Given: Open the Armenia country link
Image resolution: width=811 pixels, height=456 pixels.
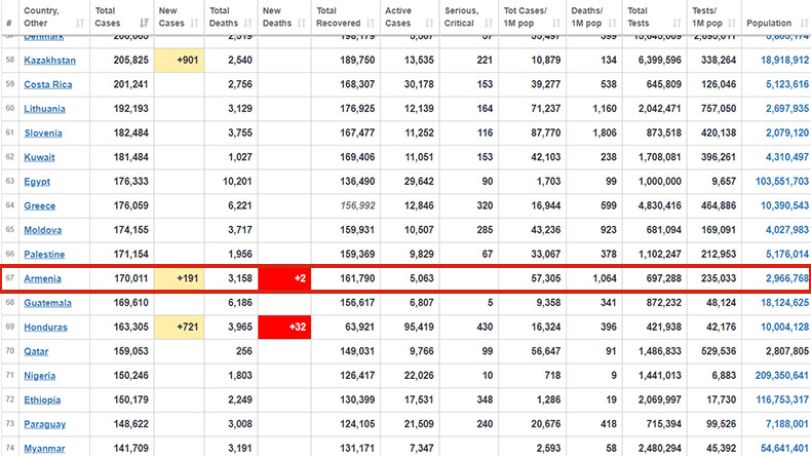Looking at the screenshot, I should pos(42,279).
